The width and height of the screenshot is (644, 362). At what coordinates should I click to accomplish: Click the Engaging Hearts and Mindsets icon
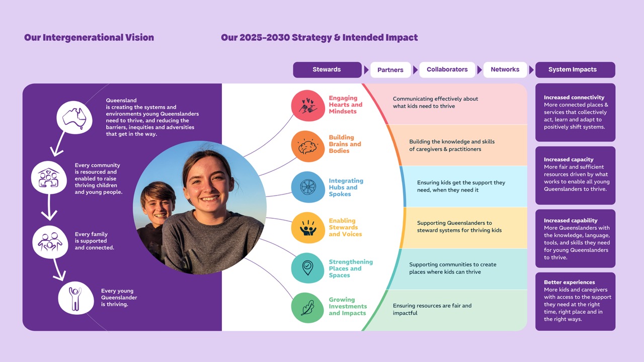click(308, 106)
